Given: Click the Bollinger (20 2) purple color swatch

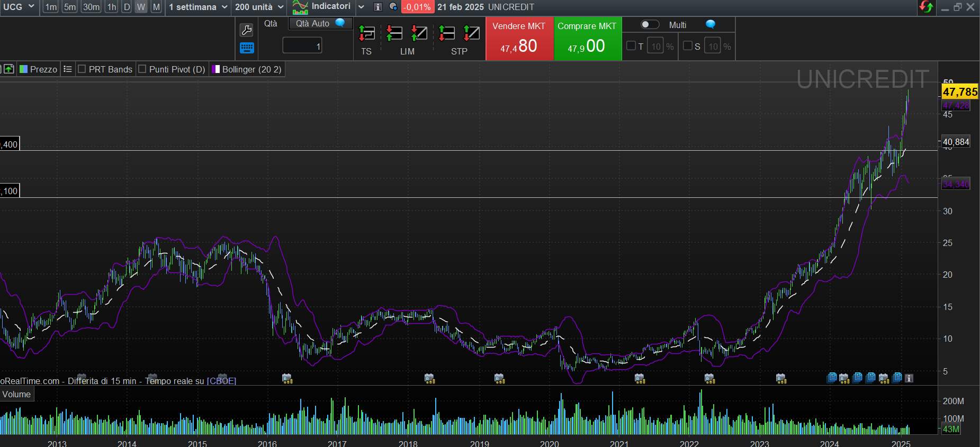Looking at the screenshot, I should click(x=216, y=69).
